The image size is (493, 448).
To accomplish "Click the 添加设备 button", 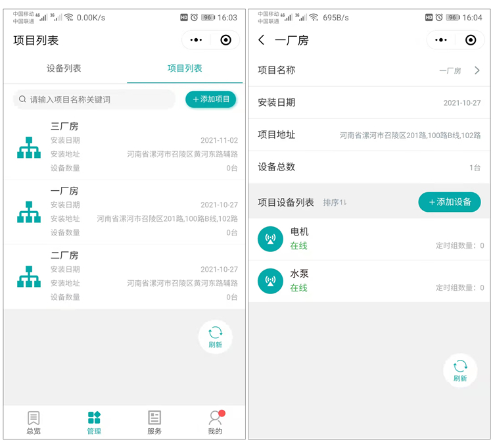I will click(450, 202).
